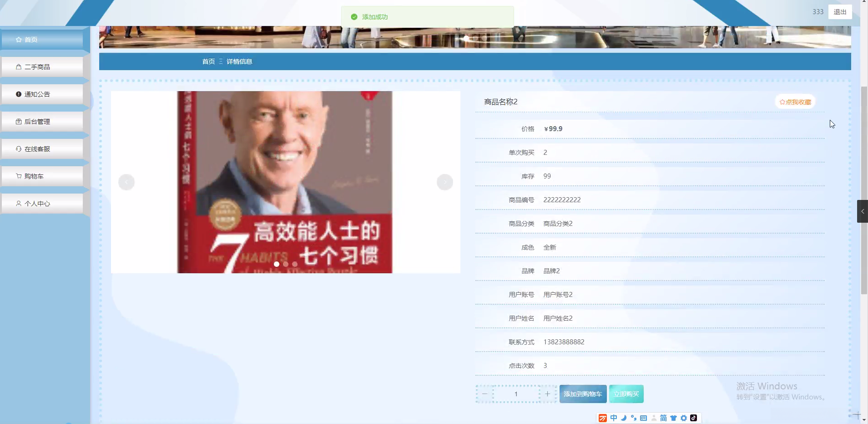
Task: Select the second carousel indicator dot
Action: click(x=286, y=264)
